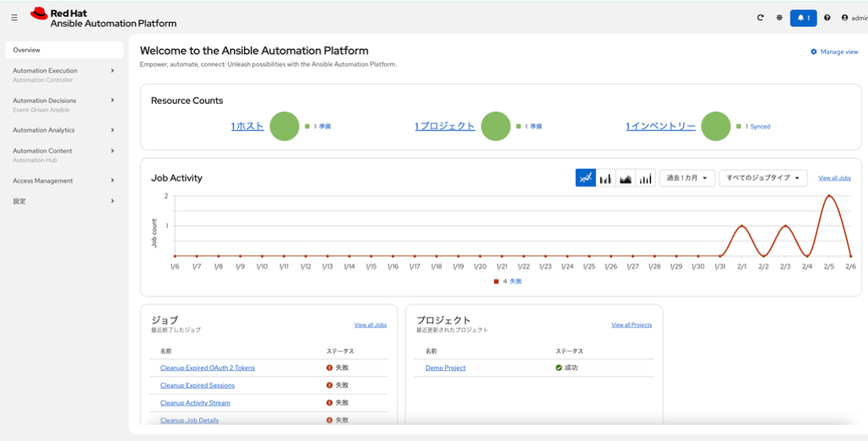Expand Automation Execution chevron
The width and height of the screenshot is (868, 441).
112,70
